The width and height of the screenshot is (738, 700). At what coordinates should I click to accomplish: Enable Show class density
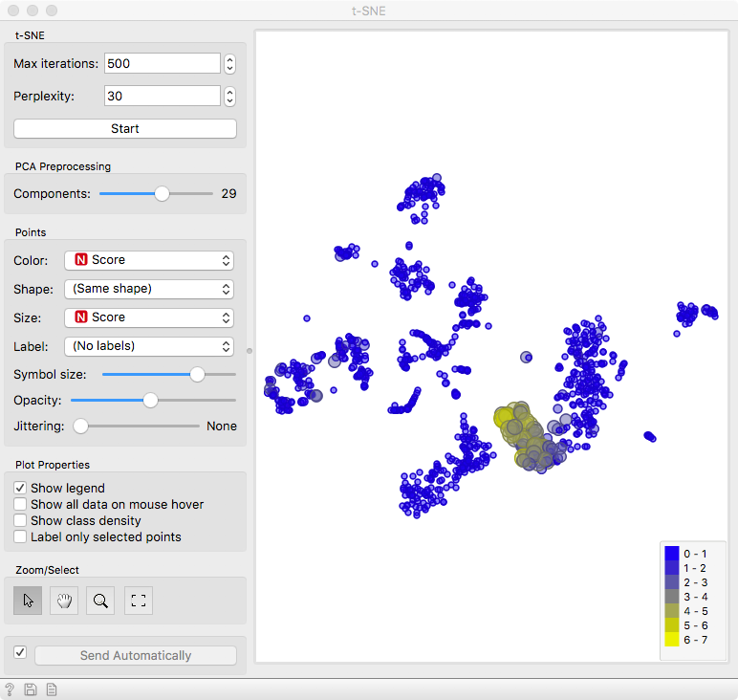[20, 520]
